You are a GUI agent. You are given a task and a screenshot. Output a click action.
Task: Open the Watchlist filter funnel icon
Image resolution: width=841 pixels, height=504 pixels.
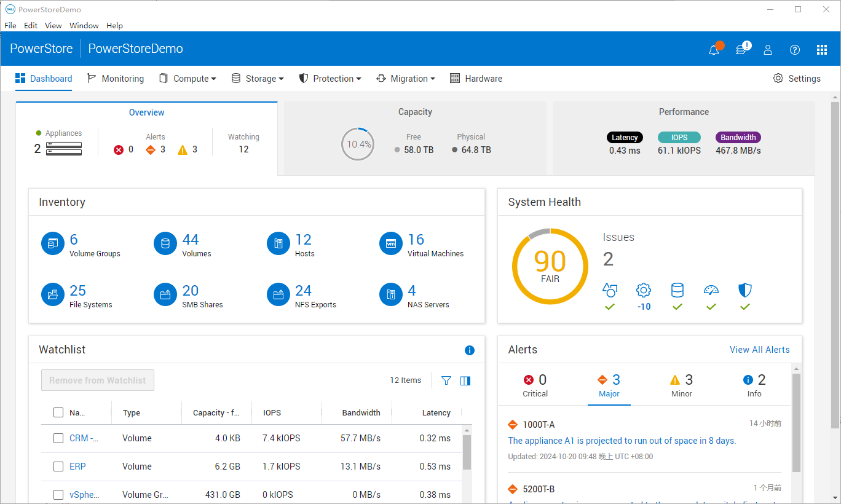446,380
